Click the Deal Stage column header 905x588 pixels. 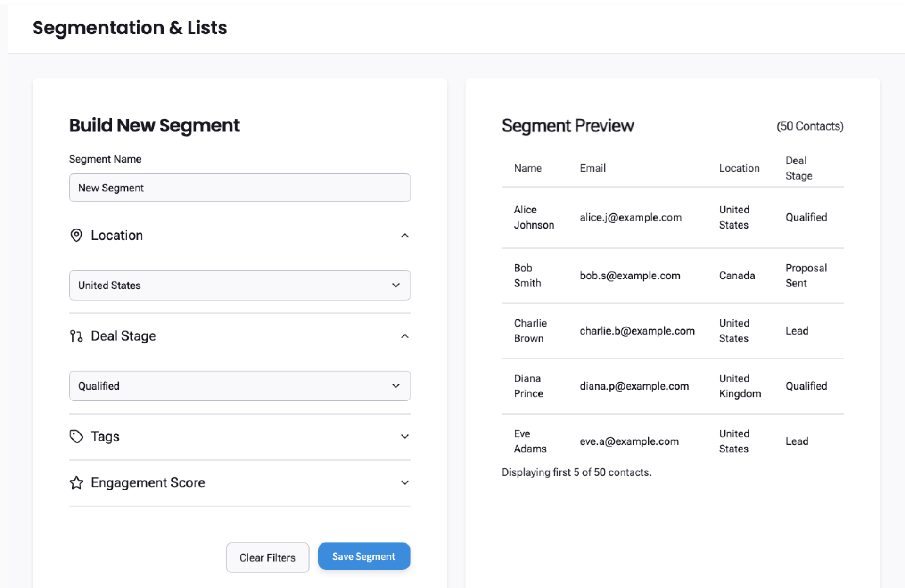[798, 168]
